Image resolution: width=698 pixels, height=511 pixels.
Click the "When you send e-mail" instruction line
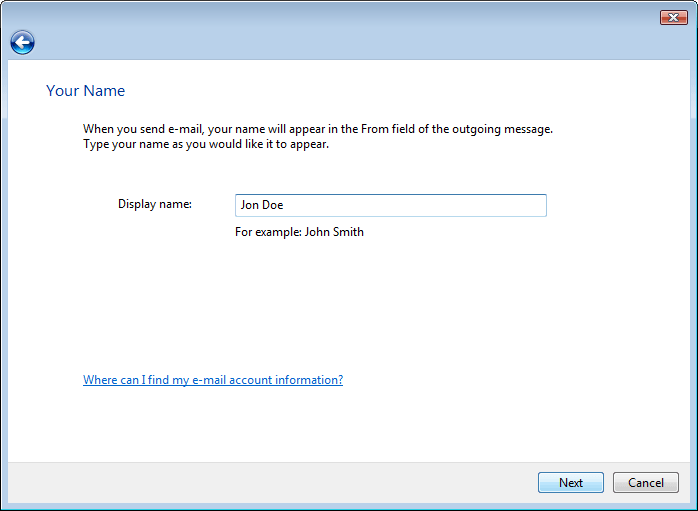(x=317, y=129)
